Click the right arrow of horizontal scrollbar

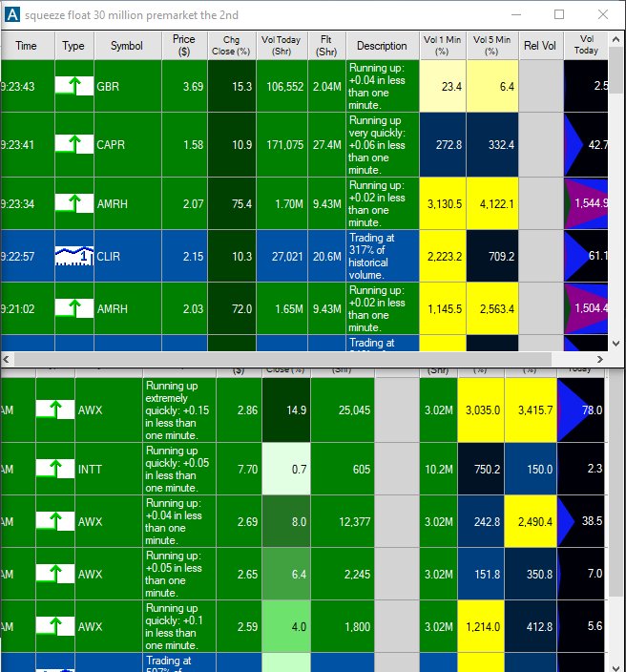tap(600, 359)
